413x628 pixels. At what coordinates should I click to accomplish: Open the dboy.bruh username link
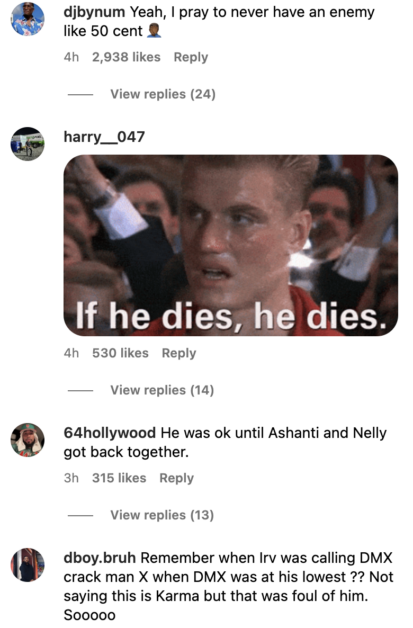(100, 558)
